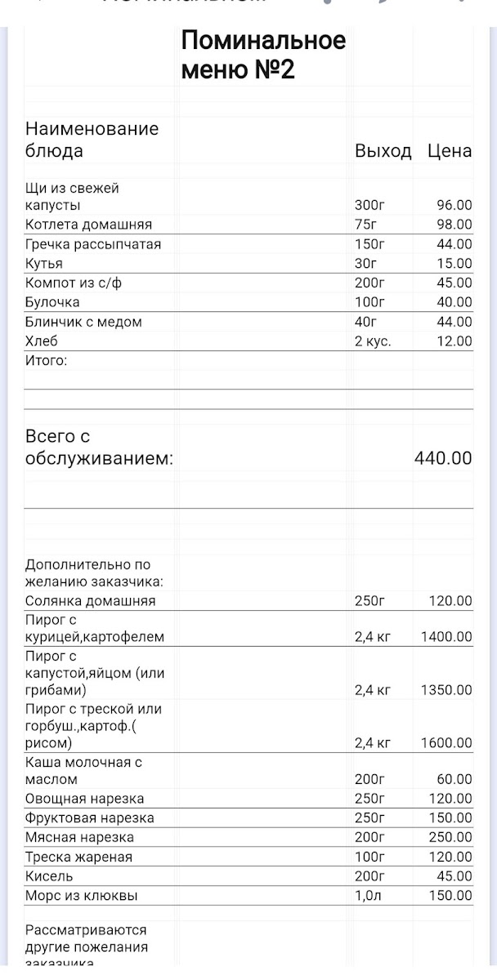Select the "Компот из с/ф" cell
The width and height of the screenshot is (497, 980).
coord(78,283)
